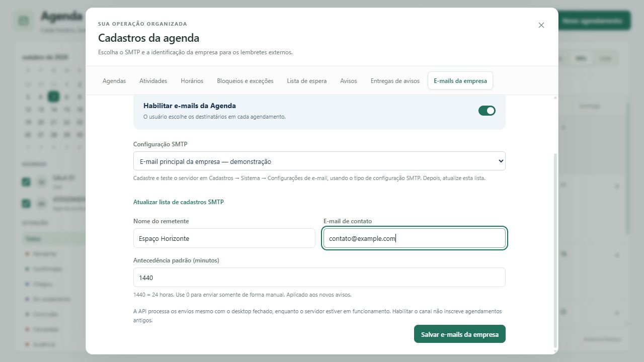Switch to the Avisos tab

349,80
